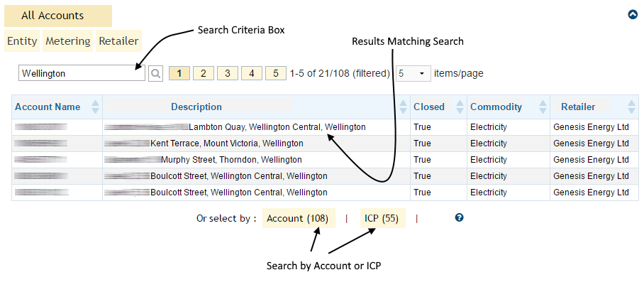The width and height of the screenshot is (644, 287).
Task: Sort by Commodity column arrows
Action: point(542,107)
